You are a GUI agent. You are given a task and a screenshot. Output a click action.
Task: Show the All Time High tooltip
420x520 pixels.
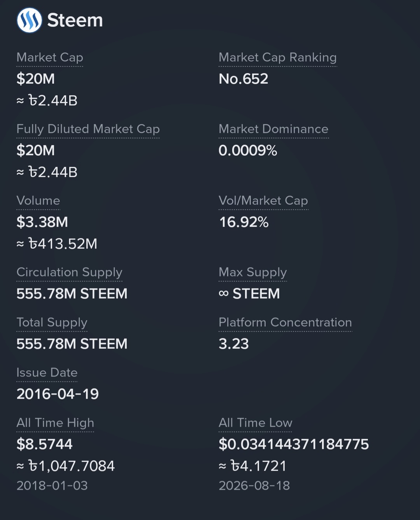55,423
